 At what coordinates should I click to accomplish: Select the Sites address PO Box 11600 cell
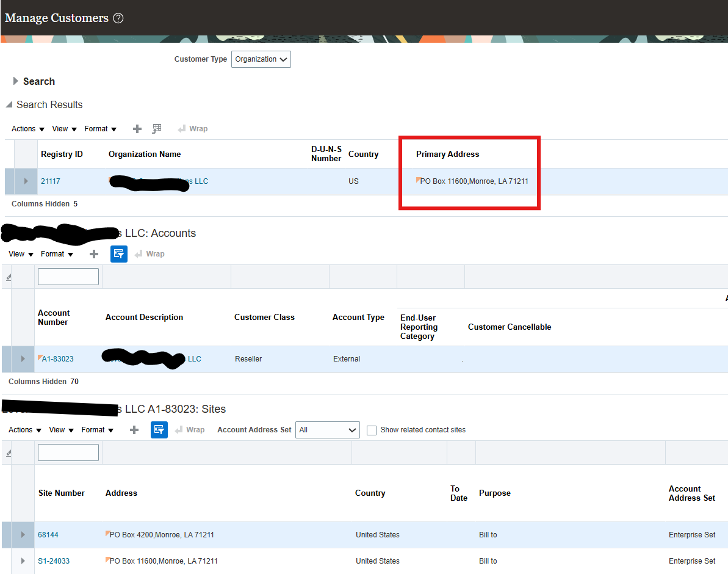point(162,561)
